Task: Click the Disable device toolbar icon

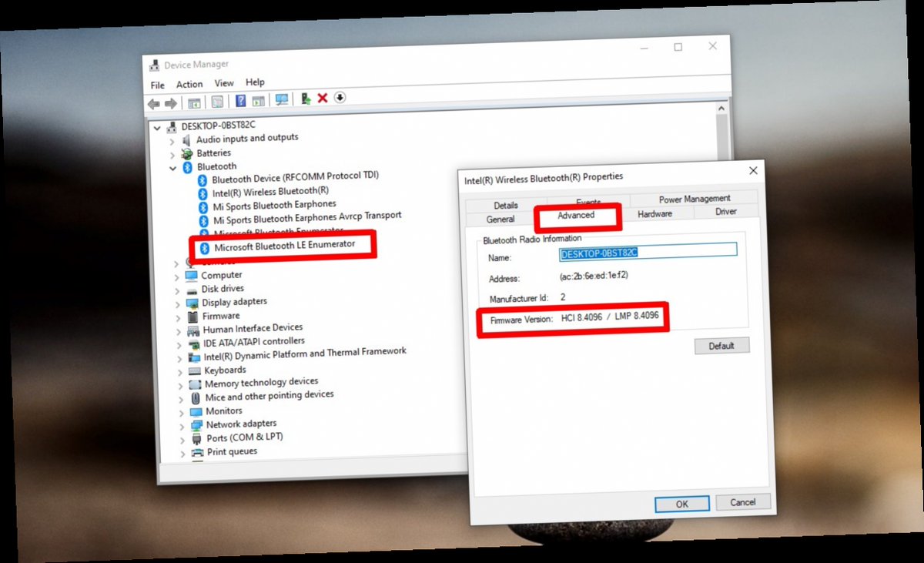Action: tap(339, 99)
